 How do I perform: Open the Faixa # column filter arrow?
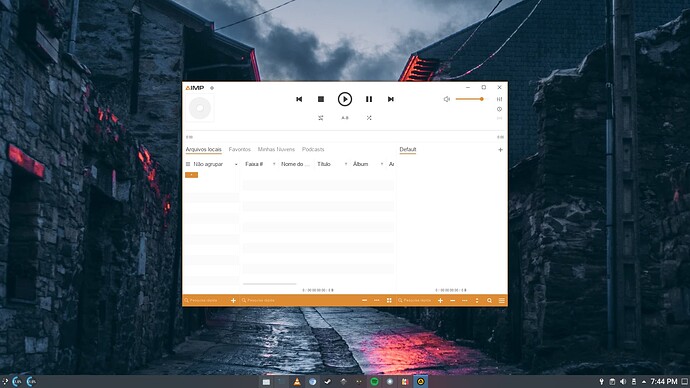click(274, 164)
